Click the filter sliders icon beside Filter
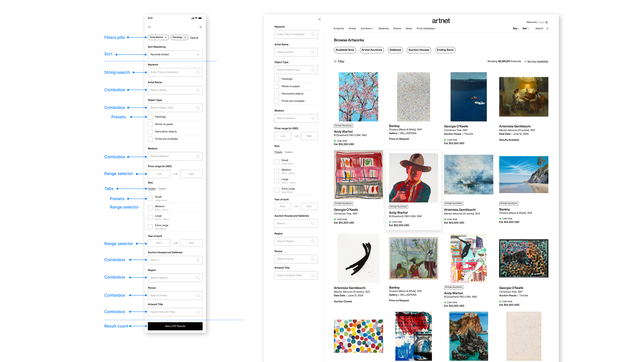 click(x=335, y=62)
